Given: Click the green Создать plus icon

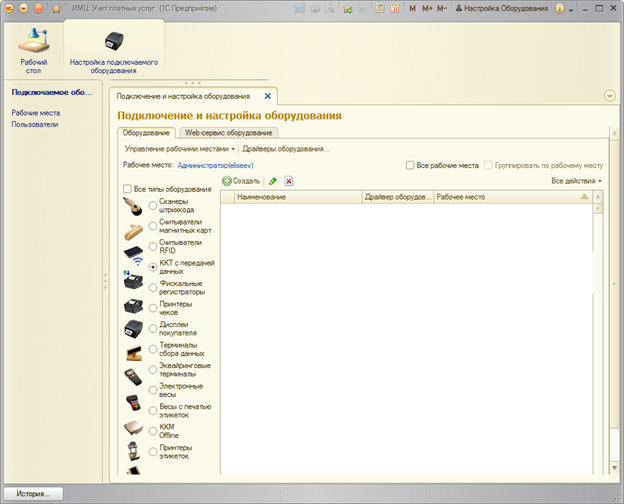Looking at the screenshot, I should click(x=227, y=181).
